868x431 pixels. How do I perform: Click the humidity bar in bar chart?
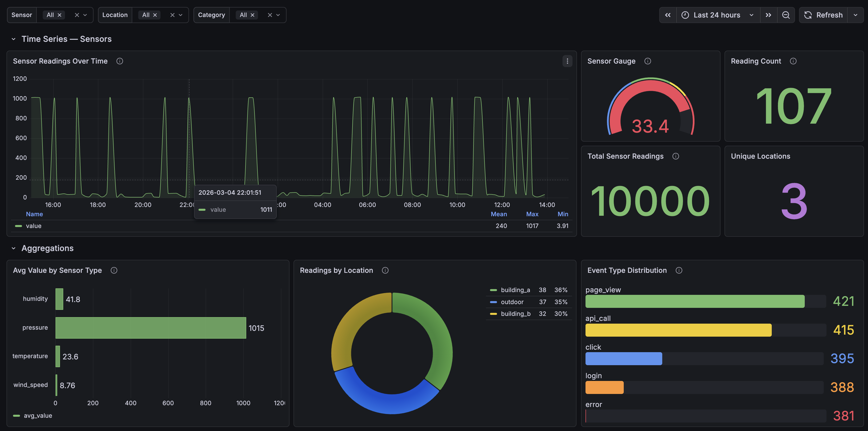pyautogui.click(x=59, y=299)
